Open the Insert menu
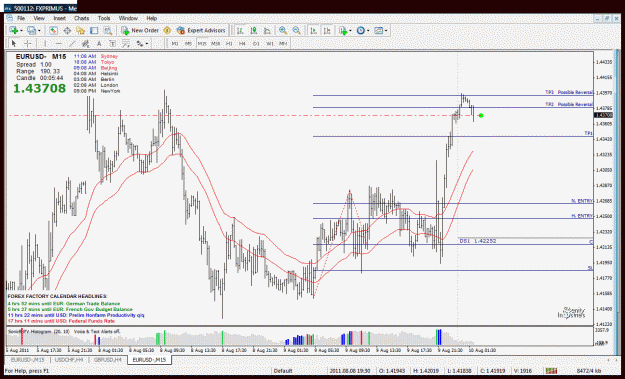Screen dimensions: 625x379 pyautogui.click(x=59, y=18)
